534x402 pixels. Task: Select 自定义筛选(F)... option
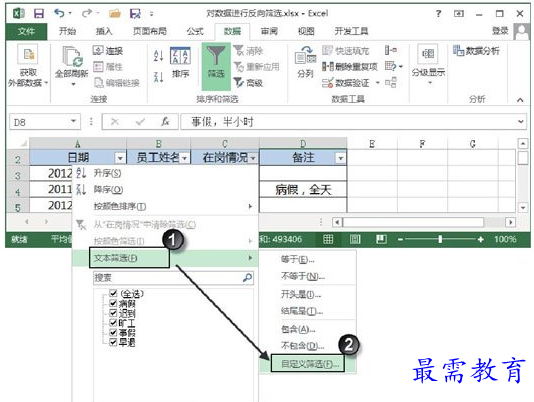click(x=308, y=364)
